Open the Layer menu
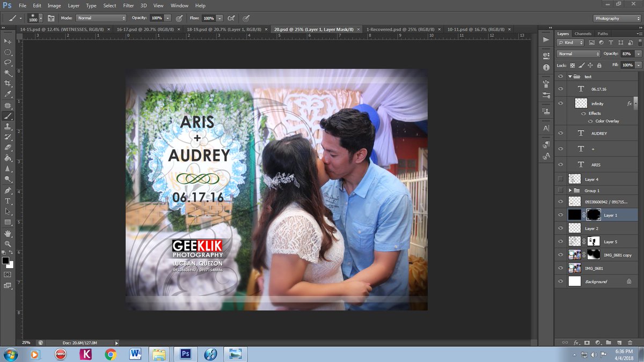 (74, 5)
